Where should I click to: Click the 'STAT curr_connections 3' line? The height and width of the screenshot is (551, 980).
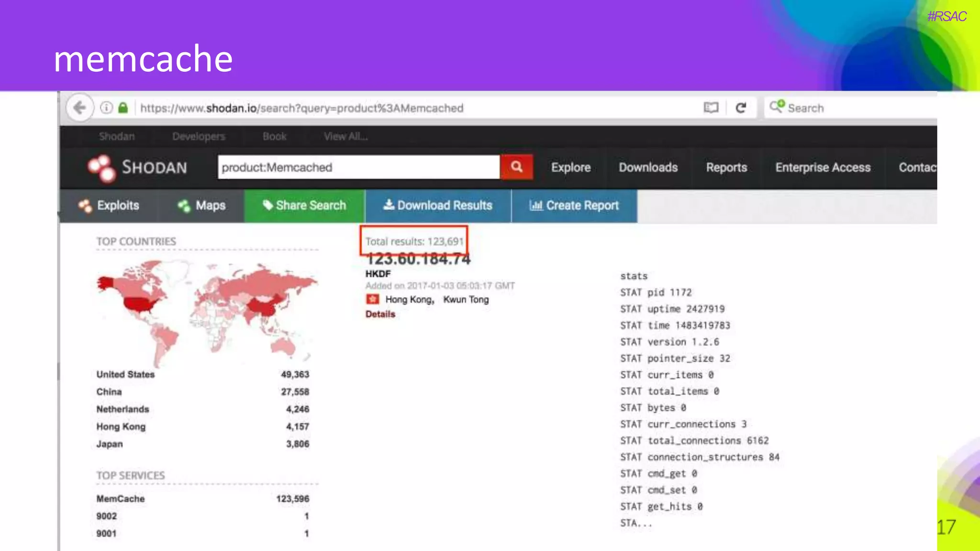pos(683,424)
